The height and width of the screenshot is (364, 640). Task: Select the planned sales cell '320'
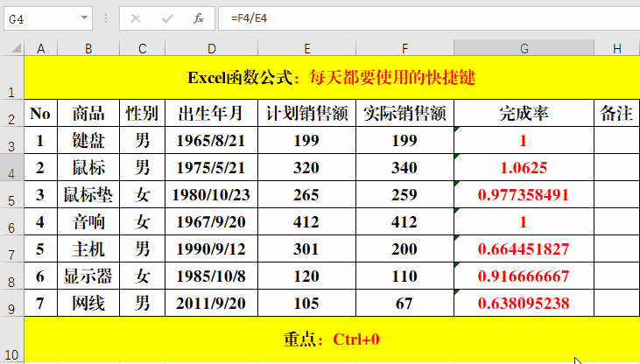pyautogui.click(x=307, y=167)
